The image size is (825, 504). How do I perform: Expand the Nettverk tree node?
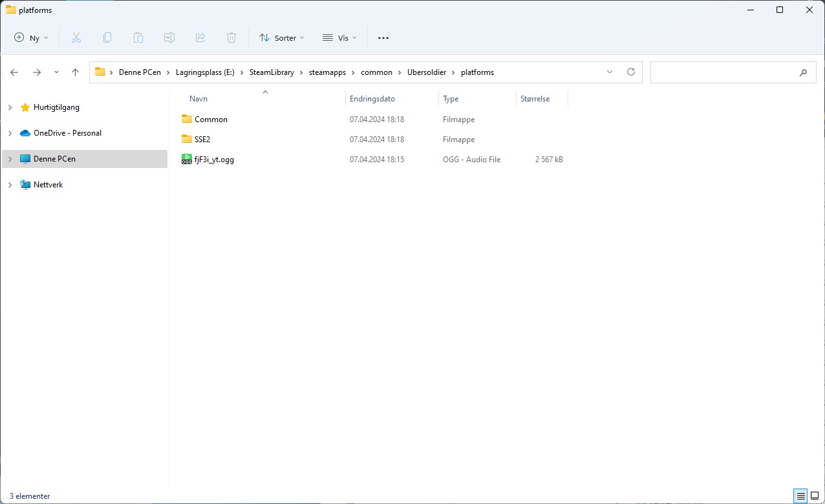pos(10,185)
